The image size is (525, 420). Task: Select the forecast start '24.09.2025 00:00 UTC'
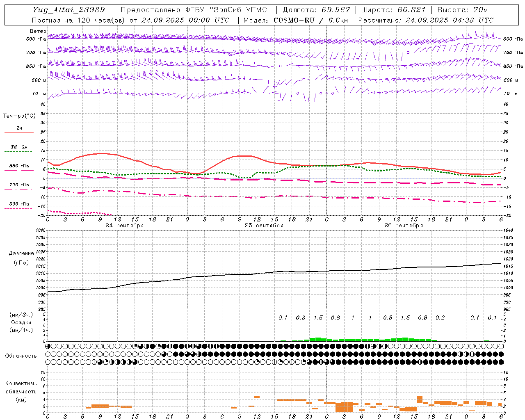[185, 20]
